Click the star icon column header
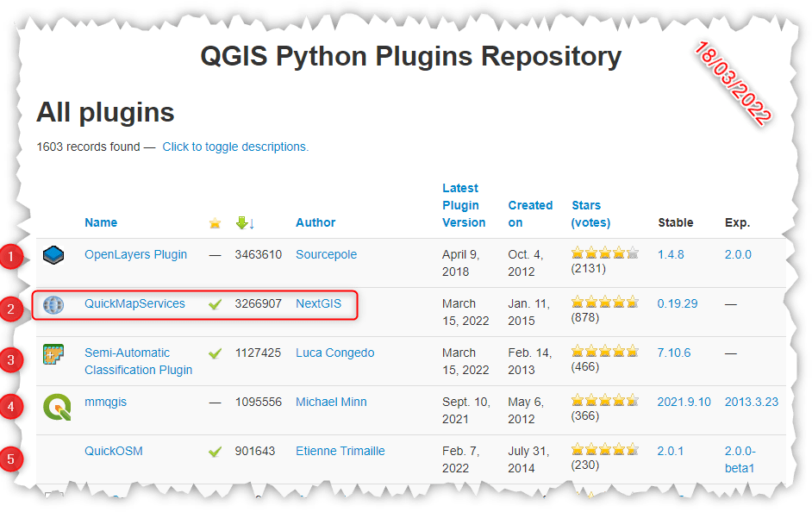 215,223
